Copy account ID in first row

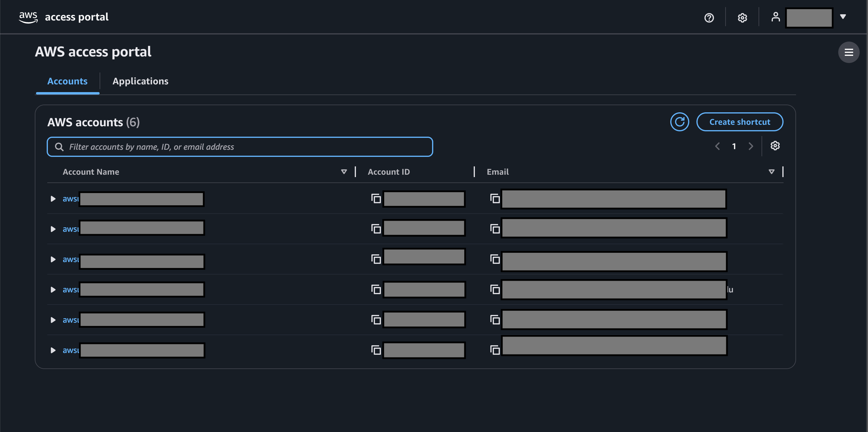(376, 199)
